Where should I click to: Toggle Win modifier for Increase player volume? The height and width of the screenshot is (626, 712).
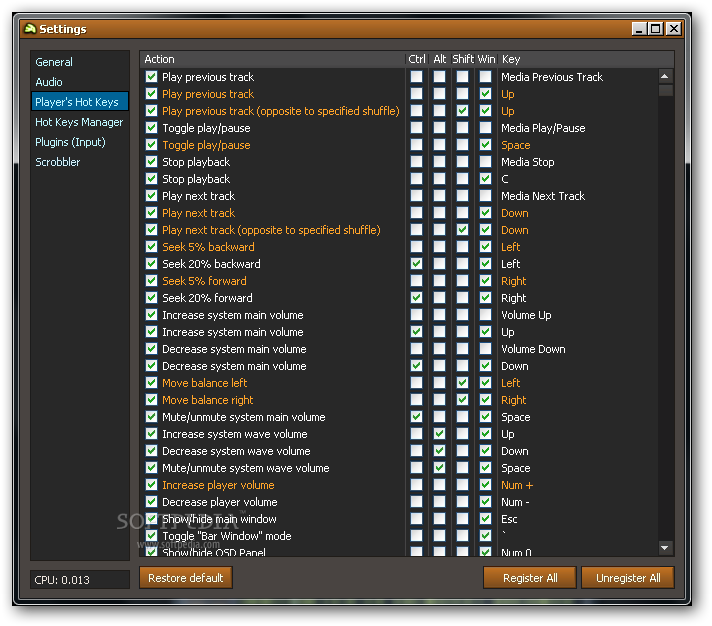(485, 485)
